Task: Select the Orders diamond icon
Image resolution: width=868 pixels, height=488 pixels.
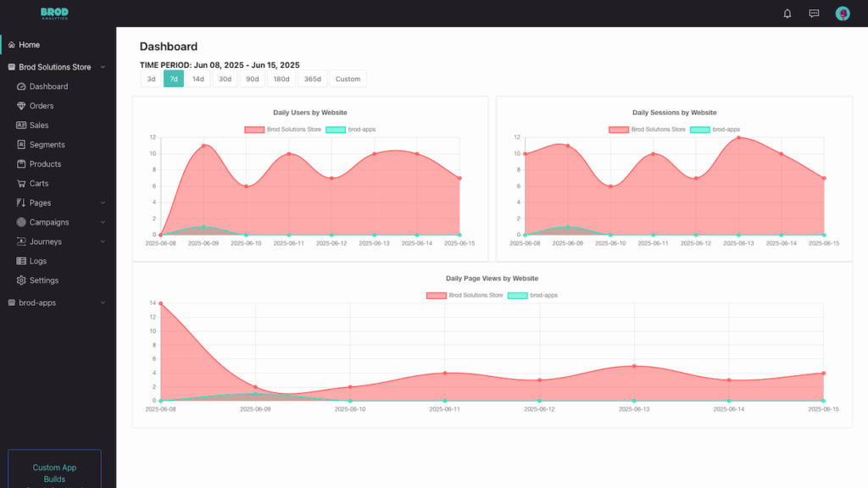Action: [20, 105]
